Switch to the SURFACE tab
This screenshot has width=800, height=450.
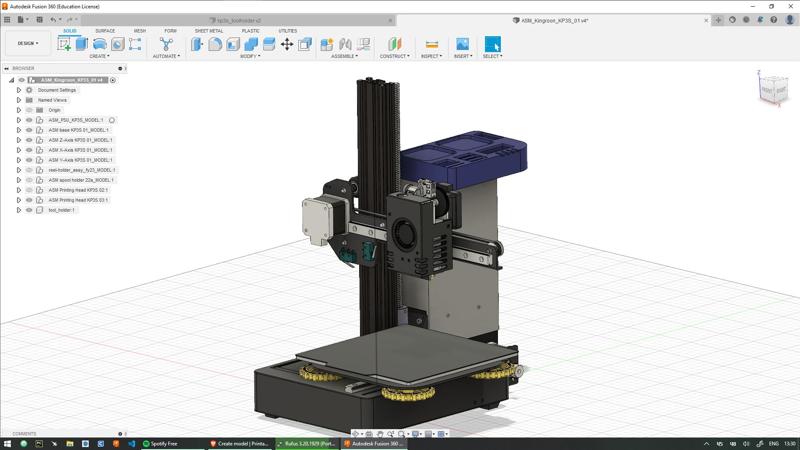(105, 31)
